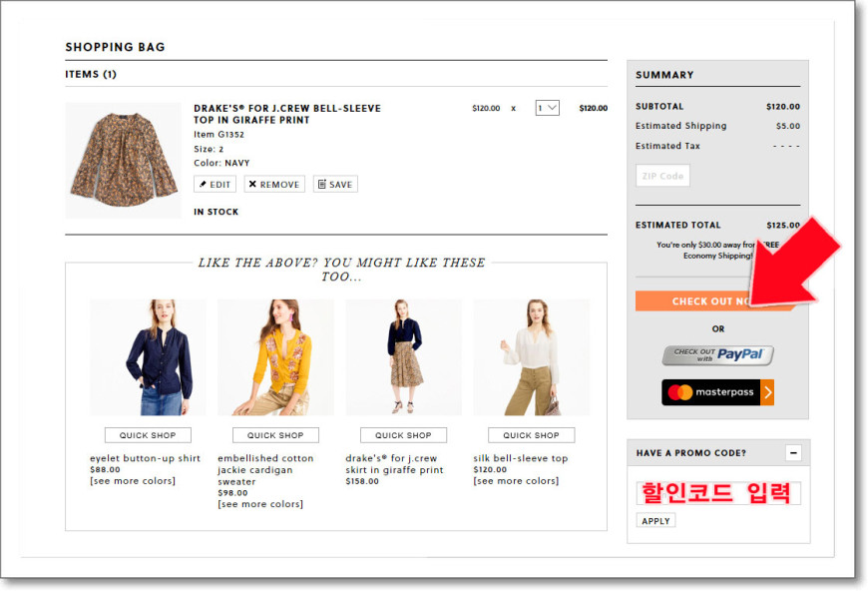This screenshot has height=591, width=868.
Task: Select the 'IN STOCK' status text
Action: pos(216,212)
